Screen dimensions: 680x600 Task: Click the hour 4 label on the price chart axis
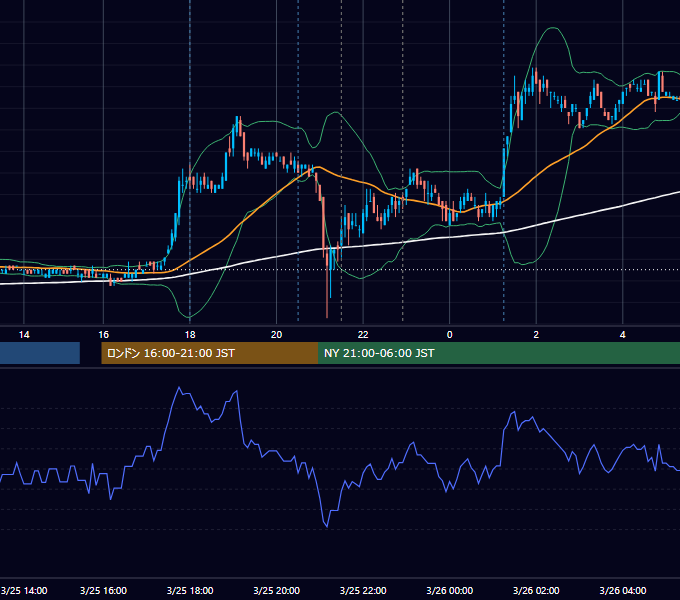pos(623,335)
